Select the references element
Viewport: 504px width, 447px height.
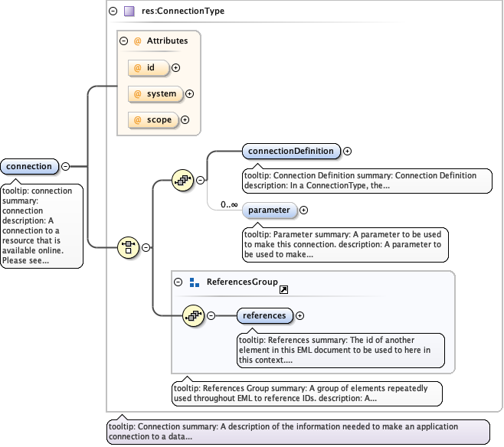coord(264,315)
